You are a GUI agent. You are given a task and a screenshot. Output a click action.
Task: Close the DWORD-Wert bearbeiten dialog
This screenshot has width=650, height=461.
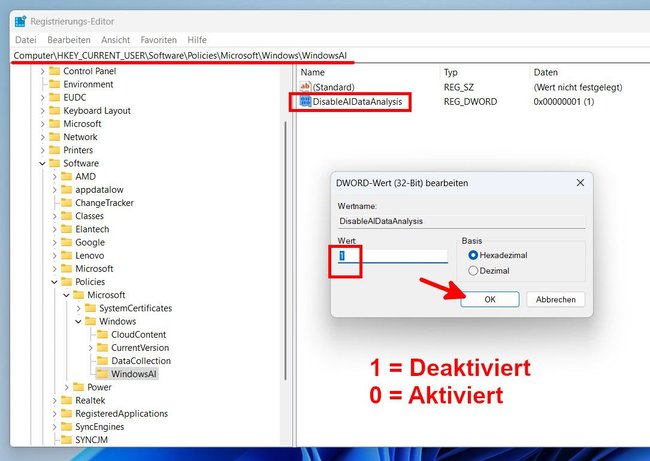tap(580, 183)
